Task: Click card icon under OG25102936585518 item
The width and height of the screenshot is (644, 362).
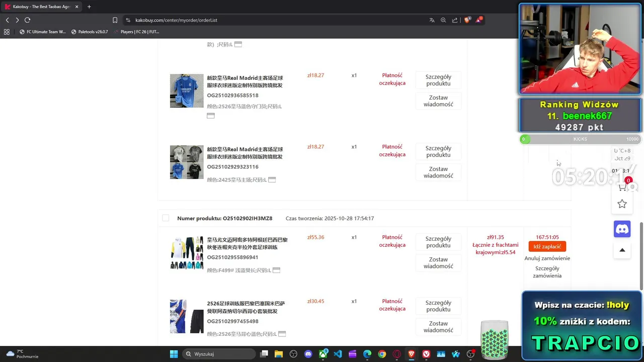Action: pos(211,116)
